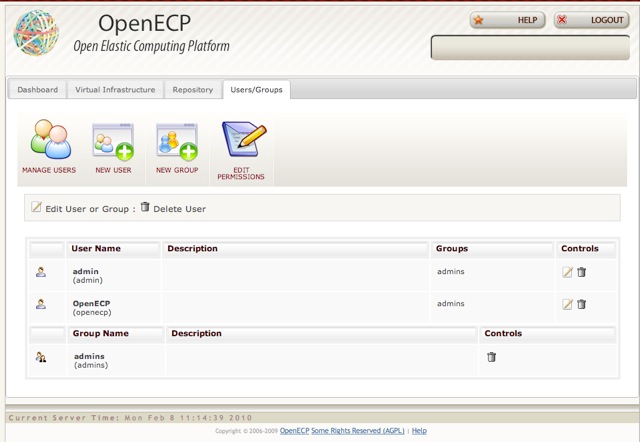The height and width of the screenshot is (442, 640).
Task: Click the New Group icon
Action: (177, 141)
